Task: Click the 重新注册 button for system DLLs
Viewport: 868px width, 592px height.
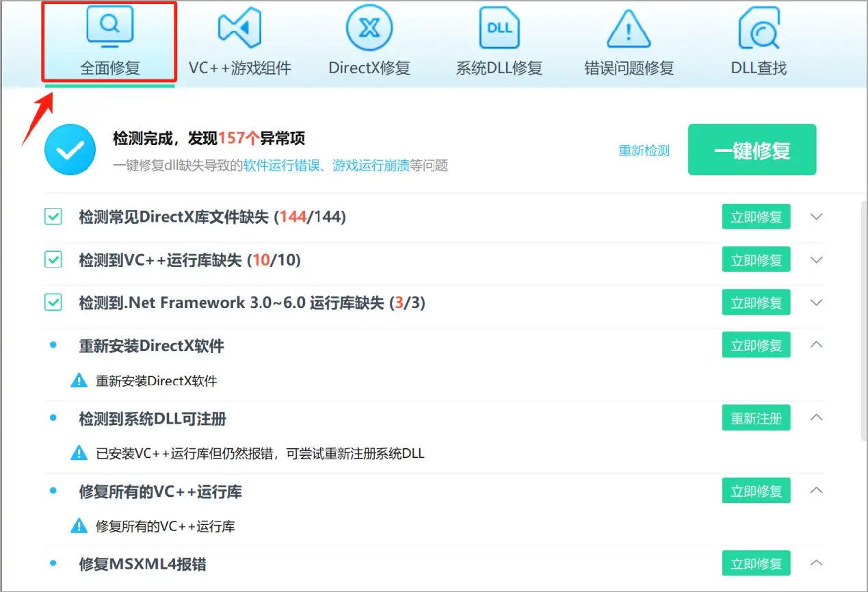Action: pyautogui.click(x=756, y=417)
